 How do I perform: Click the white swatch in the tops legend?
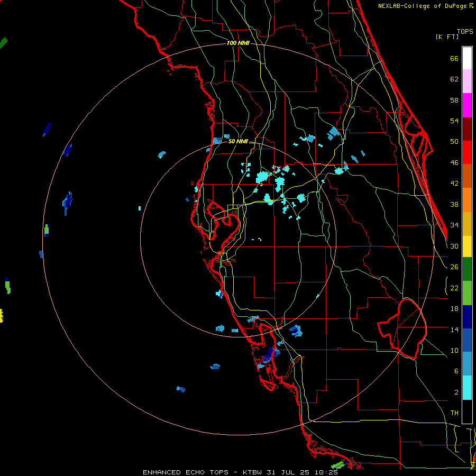467,58
